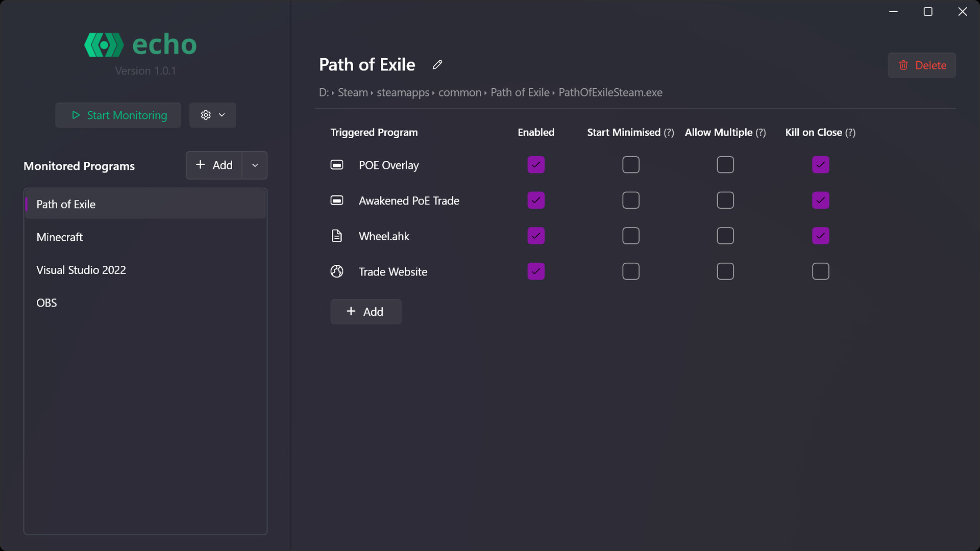Image resolution: width=980 pixels, height=551 pixels.
Task: Click the Start Monitoring button
Action: pyautogui.click(x=118, y=115)
